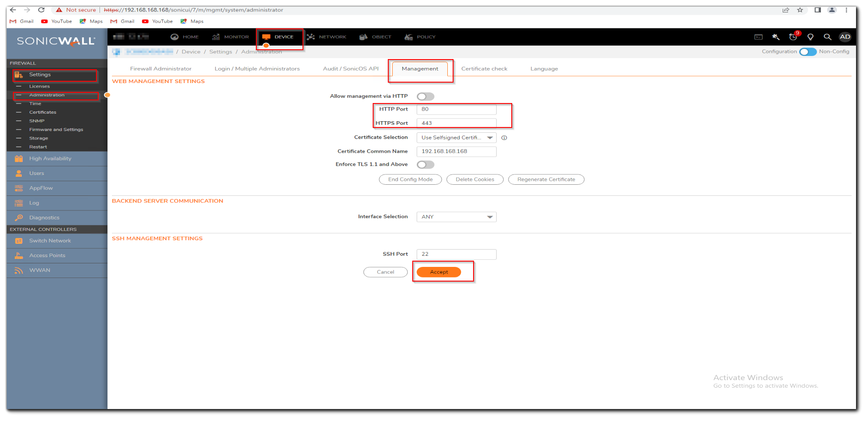Click the Certificate Common Name field
The width and height of the screenshot is (868, 421).
click(x=456, y=151)
